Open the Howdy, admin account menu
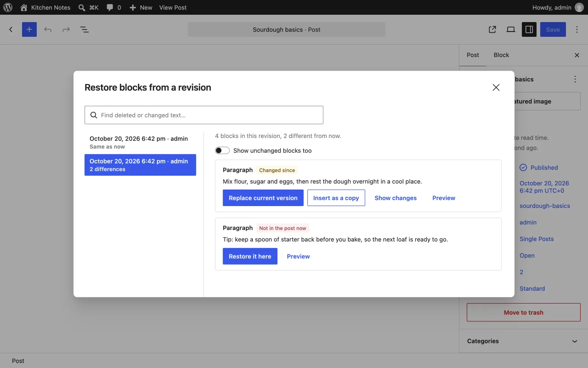Screen dimensions: 588x368 point(558,7)
